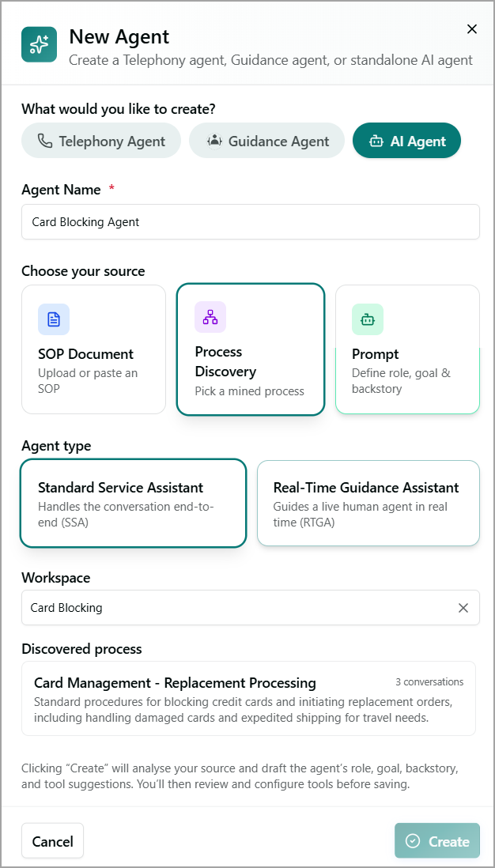Click the Create button
This screenshot has height=868, width=495.
pos(437,841)
